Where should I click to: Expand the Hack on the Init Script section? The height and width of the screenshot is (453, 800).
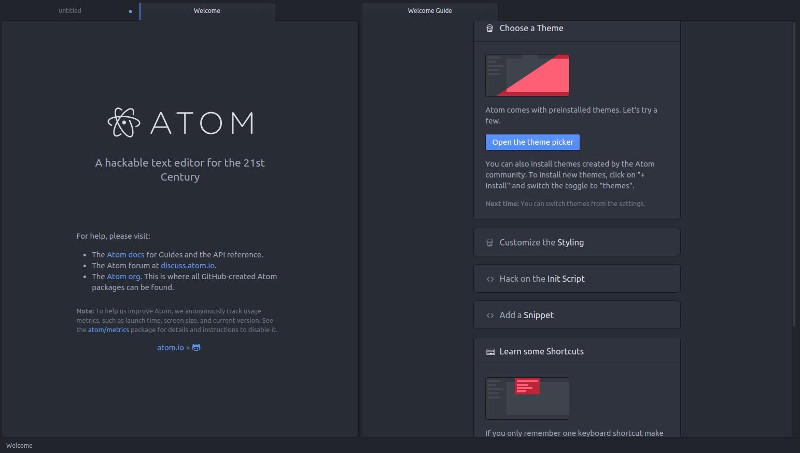pos(577,279)
